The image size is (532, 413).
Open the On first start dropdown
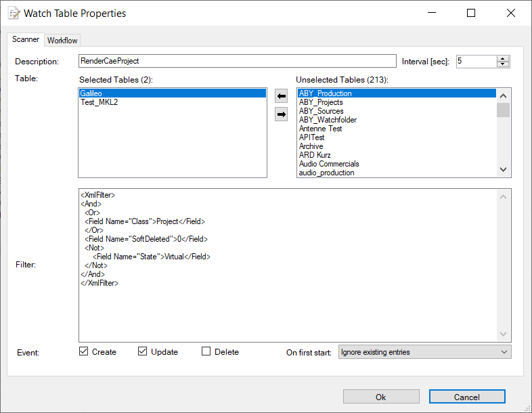click(x=424, y=352)
